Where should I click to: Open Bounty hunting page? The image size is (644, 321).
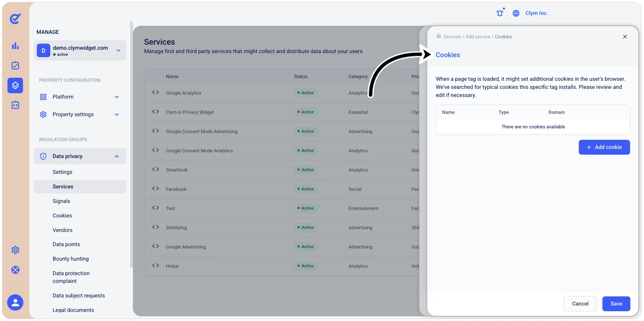pos(71,259)
